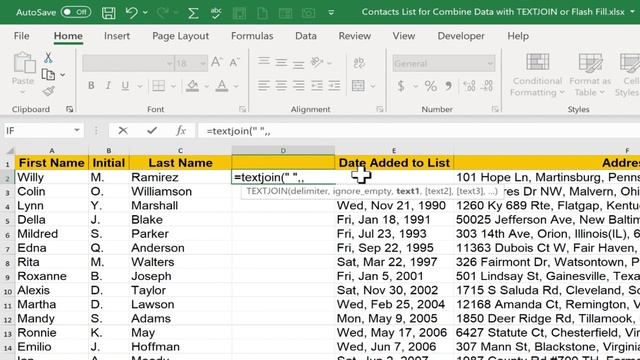Image resolution: width=640 pixels, height=360 pixels.
Task: Open the font name dropdown
Action: (169, 64)
